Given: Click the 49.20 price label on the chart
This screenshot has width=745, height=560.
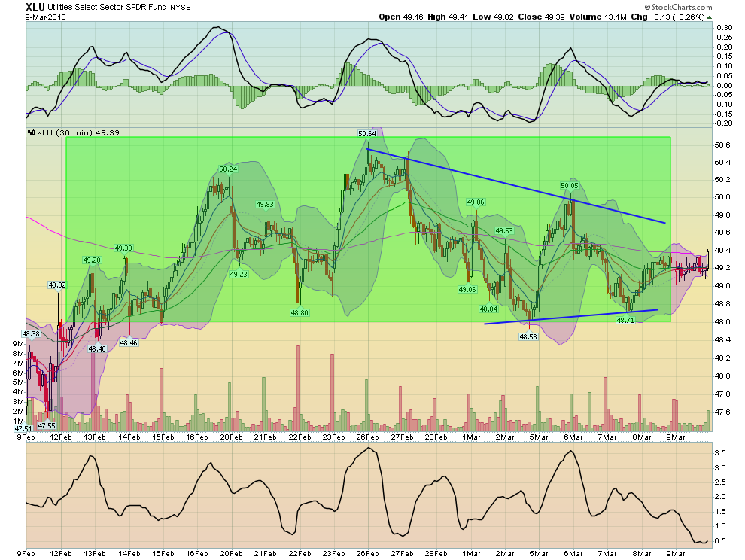Looking at the screenshot, I should click(92, 260).
